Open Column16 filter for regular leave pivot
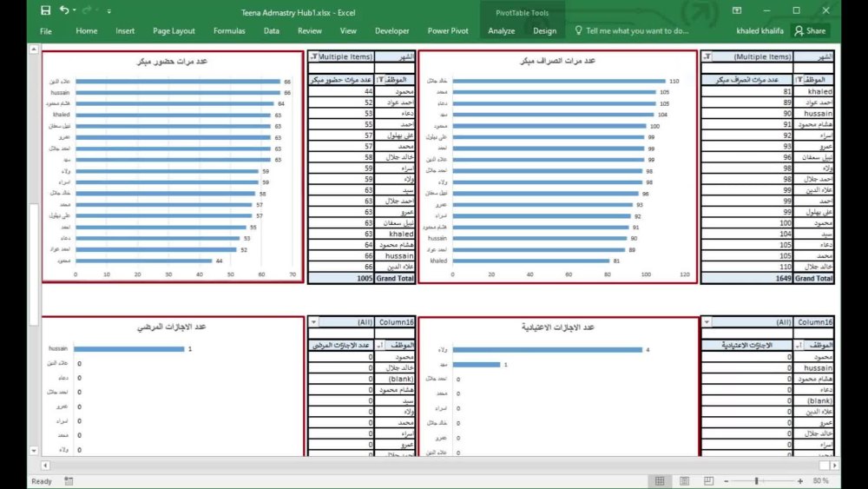Screen dimensions: 868x489 point(707,321)
